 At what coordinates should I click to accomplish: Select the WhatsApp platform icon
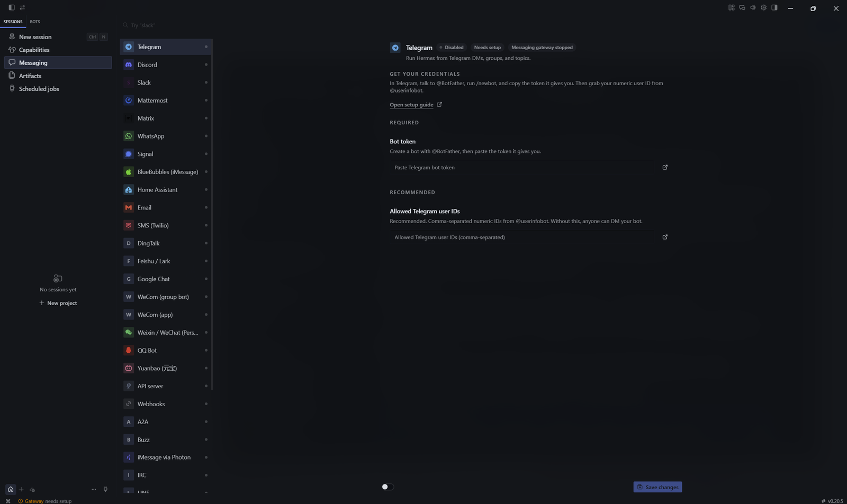(x=129, y=136)
